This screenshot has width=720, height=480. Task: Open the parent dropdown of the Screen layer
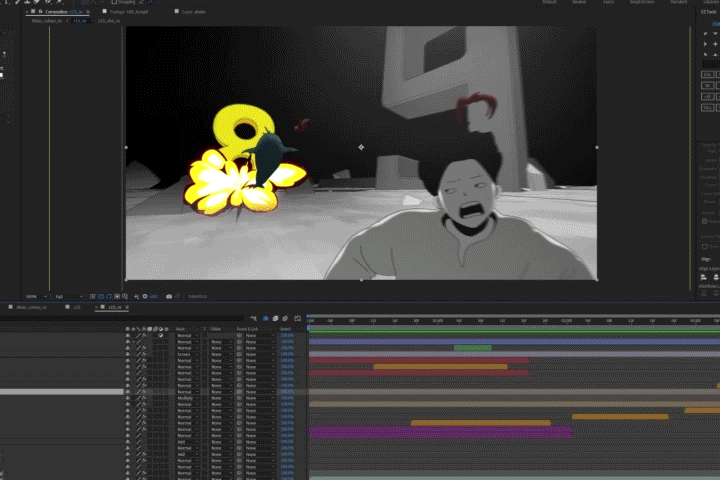coord(259,355)
